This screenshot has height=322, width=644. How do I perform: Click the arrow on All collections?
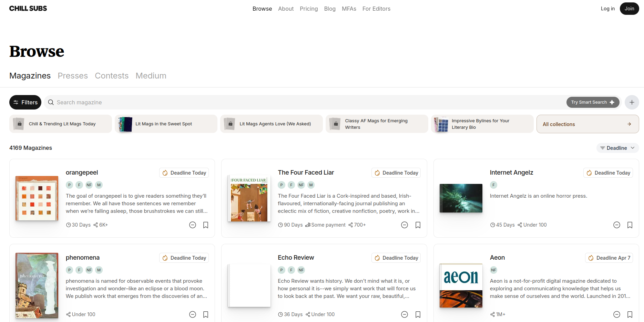click(x=629, y=124)
